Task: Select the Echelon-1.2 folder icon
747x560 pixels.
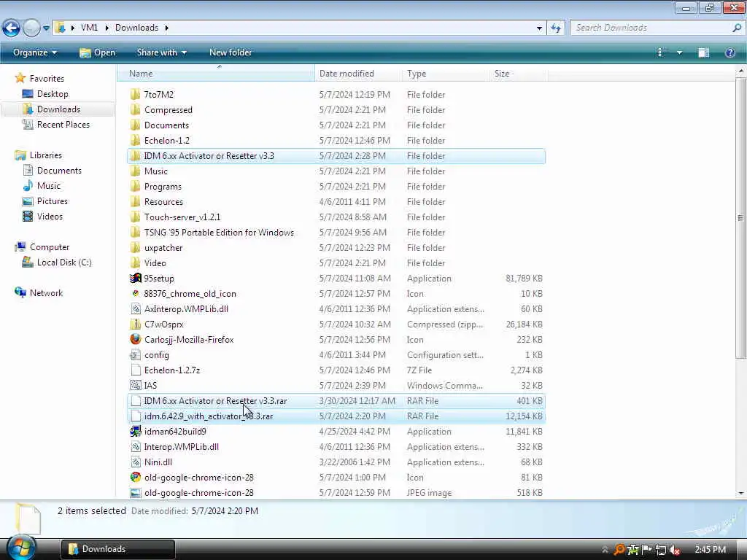Action: (x=135, y=140)
